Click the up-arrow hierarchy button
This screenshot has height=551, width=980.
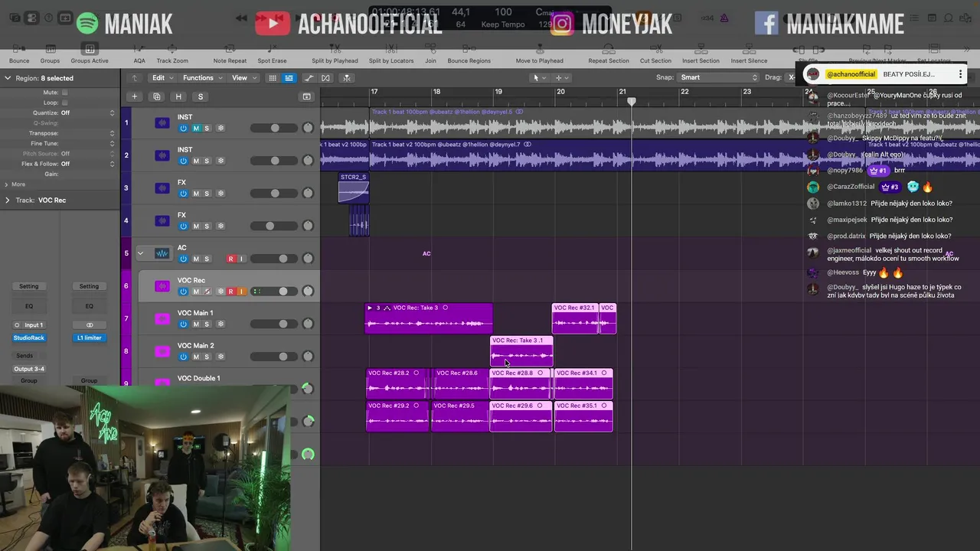tap(134, 78)
